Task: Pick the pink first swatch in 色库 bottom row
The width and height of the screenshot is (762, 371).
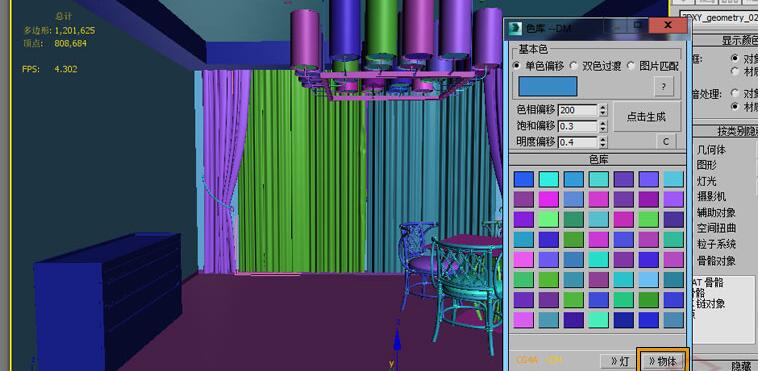Action: [x=523, y=319]
